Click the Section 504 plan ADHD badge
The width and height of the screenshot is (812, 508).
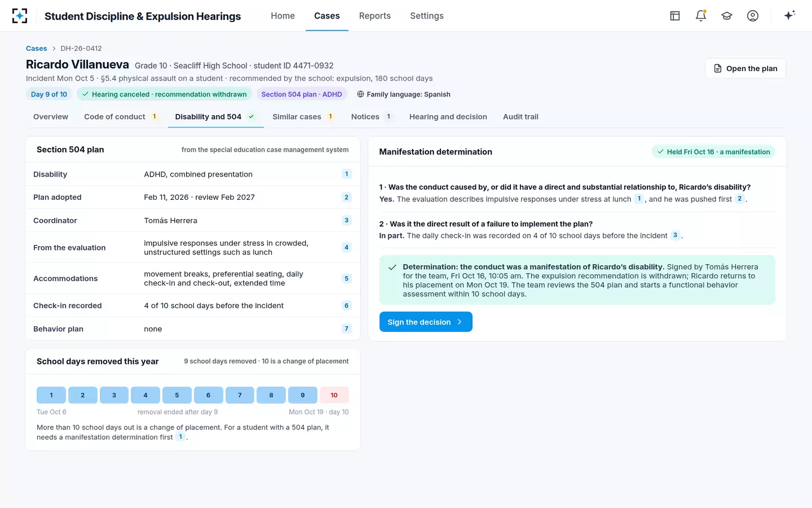click(x=302, y=94)
